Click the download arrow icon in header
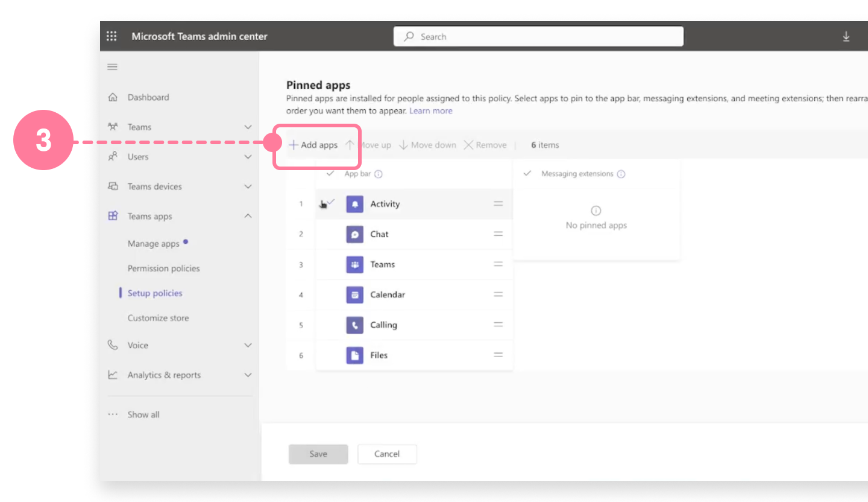 pyautogui.click(x=846, y=37)
